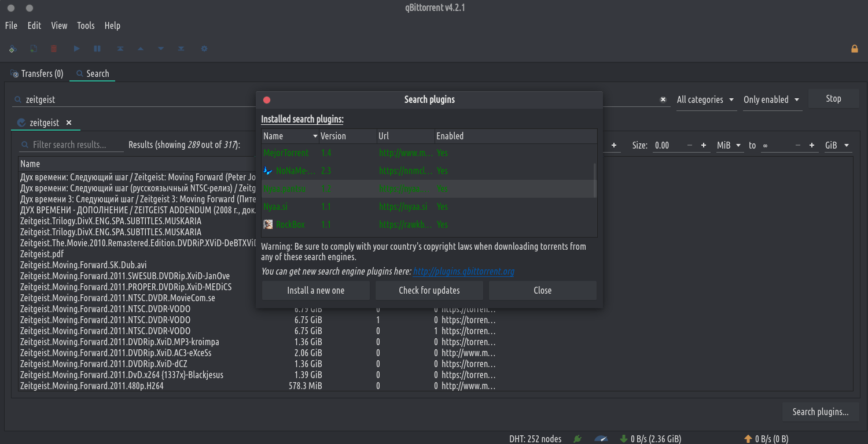Click the Move down queue icon

click(161, 49)
